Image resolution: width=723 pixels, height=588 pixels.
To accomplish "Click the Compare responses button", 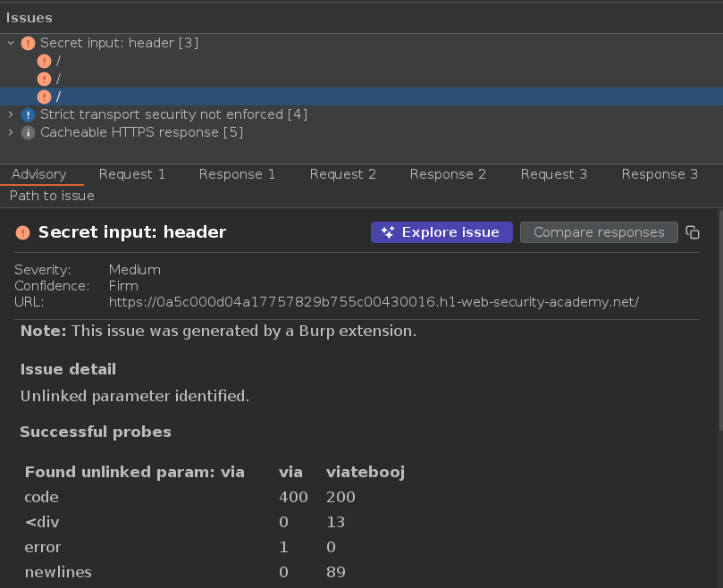I will coord(599,232).
